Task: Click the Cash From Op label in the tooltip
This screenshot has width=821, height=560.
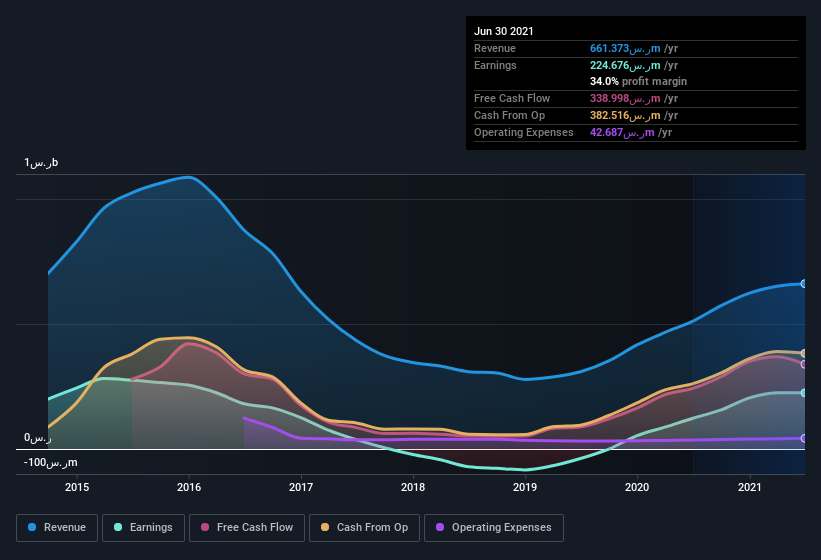Action: click(509, 116)
